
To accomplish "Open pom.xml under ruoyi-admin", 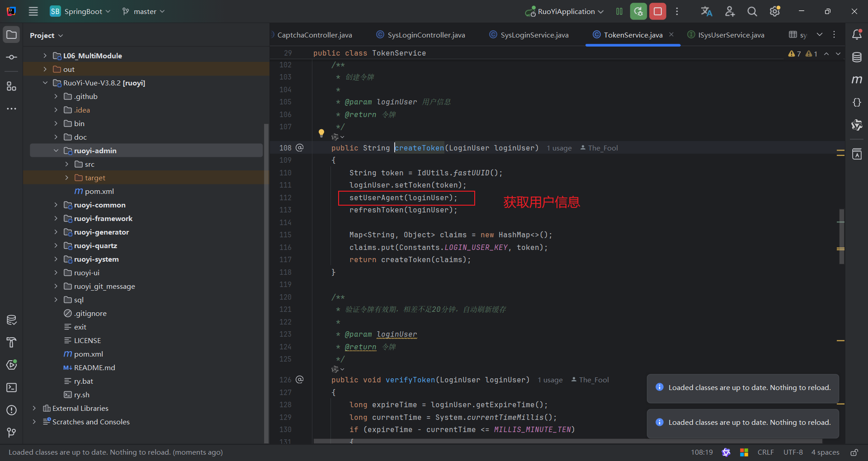I will click(x=94, y=191).
